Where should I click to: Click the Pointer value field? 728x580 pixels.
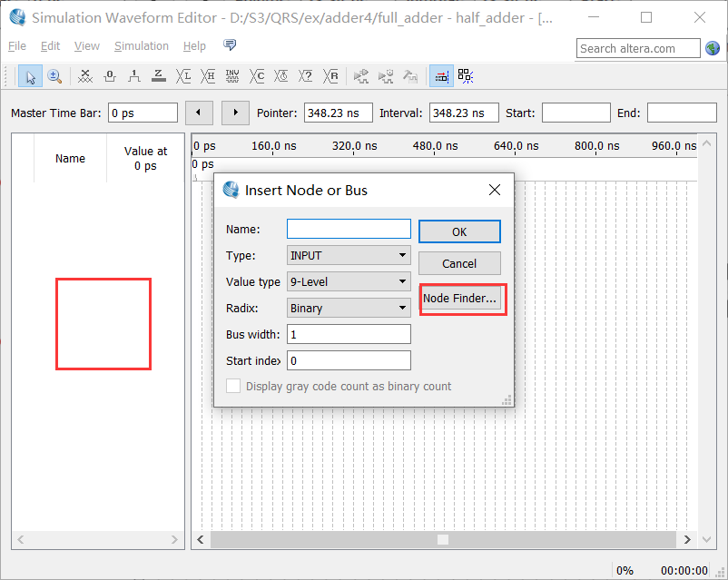click(339, 113)
